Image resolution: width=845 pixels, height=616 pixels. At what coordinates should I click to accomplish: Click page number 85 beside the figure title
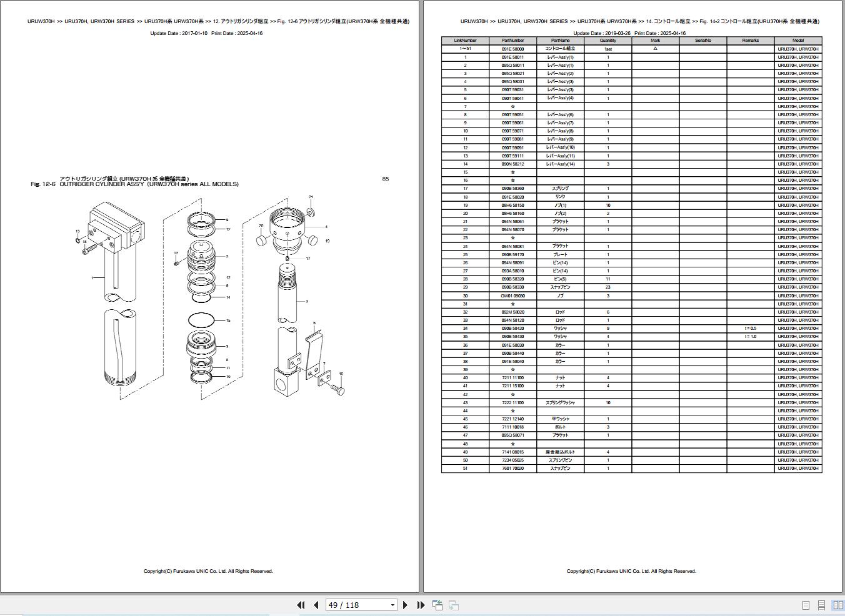[x=386, y=179]
